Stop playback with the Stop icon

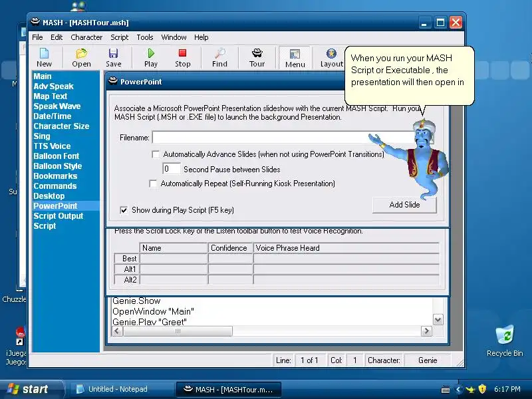(182, 58)
